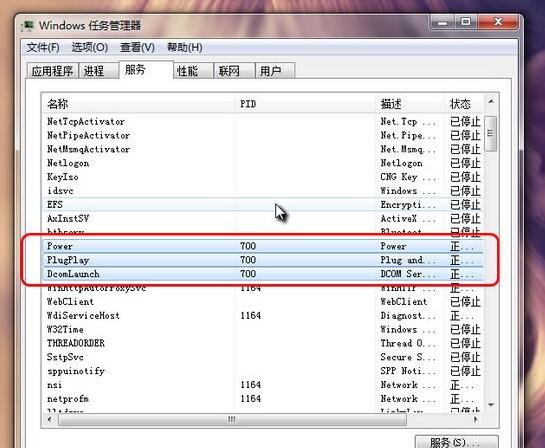Image resolution: width=545 pixels, height=448 pixels.
Task: Switch to the 应用程序 tab
Action: tap(52, 71)
